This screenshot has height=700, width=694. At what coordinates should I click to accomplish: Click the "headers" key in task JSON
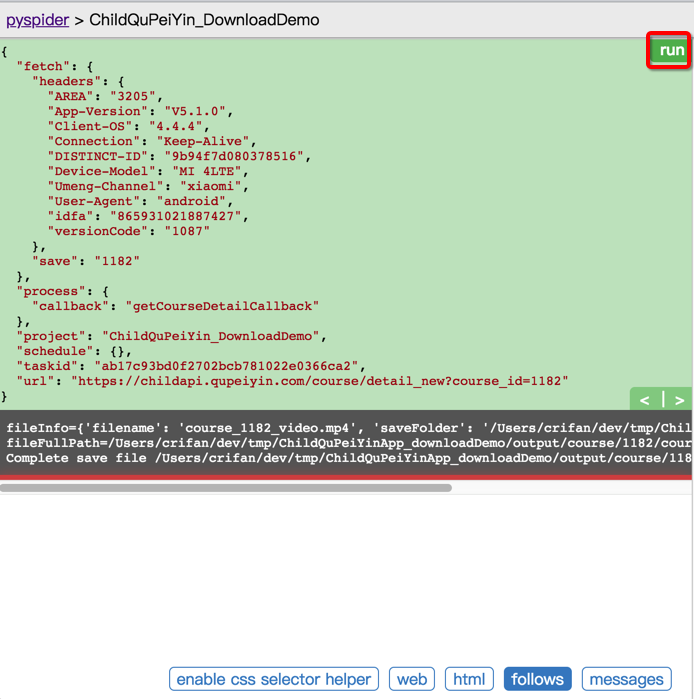pos(66,81)
